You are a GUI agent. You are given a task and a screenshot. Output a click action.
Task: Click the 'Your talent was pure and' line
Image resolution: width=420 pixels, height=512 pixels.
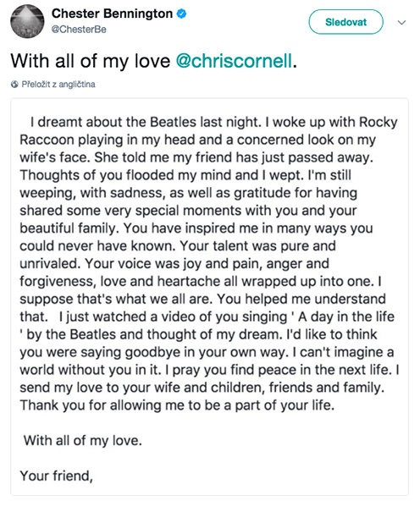point(257,246)
